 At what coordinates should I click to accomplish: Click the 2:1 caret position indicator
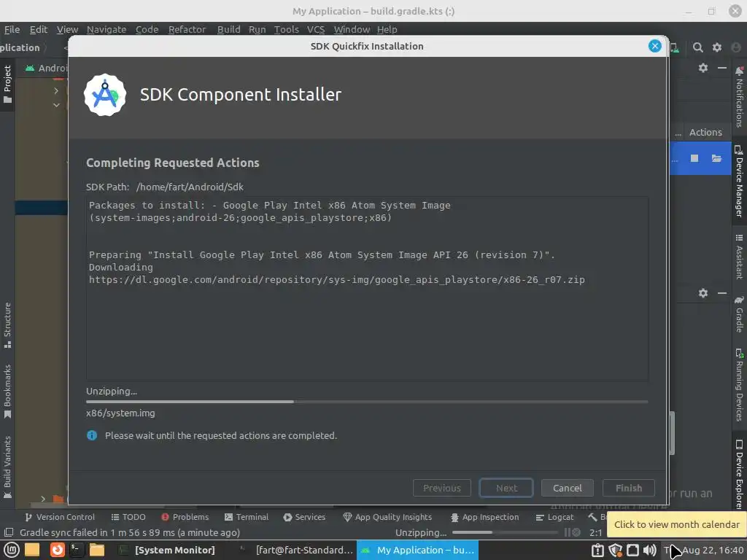coord(595,532)
